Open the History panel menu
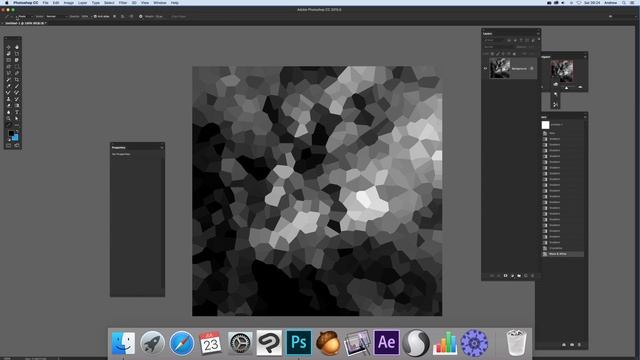The width and height of the screenshot is (640, 360). (x=585, y=117)
